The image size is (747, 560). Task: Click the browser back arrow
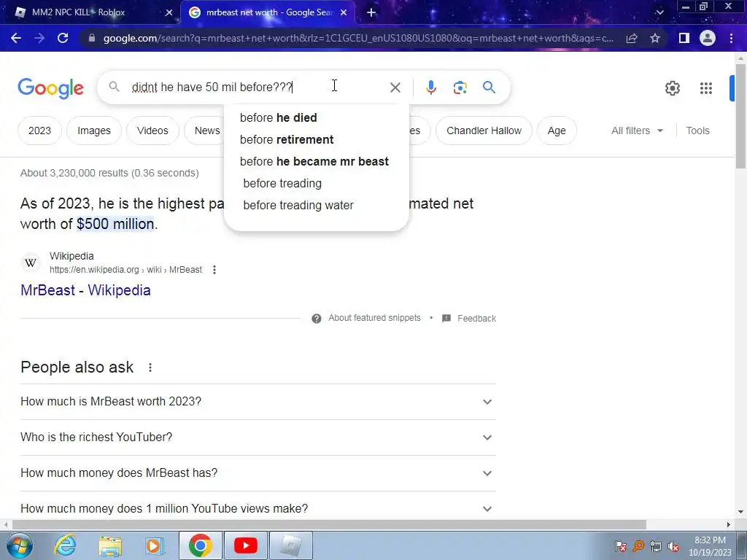click(x=16, y=38)
